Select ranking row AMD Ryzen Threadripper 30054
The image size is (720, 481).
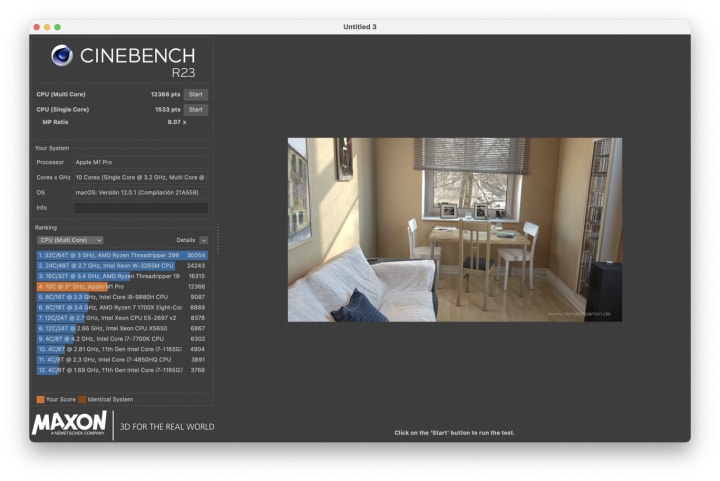pyautogui.click(x=122, y=255)
